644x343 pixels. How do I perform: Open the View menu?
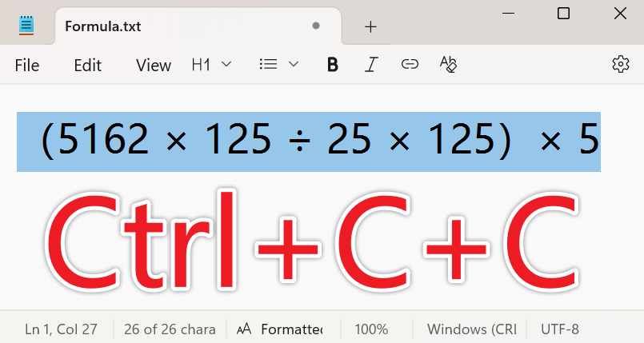(154, 66)
